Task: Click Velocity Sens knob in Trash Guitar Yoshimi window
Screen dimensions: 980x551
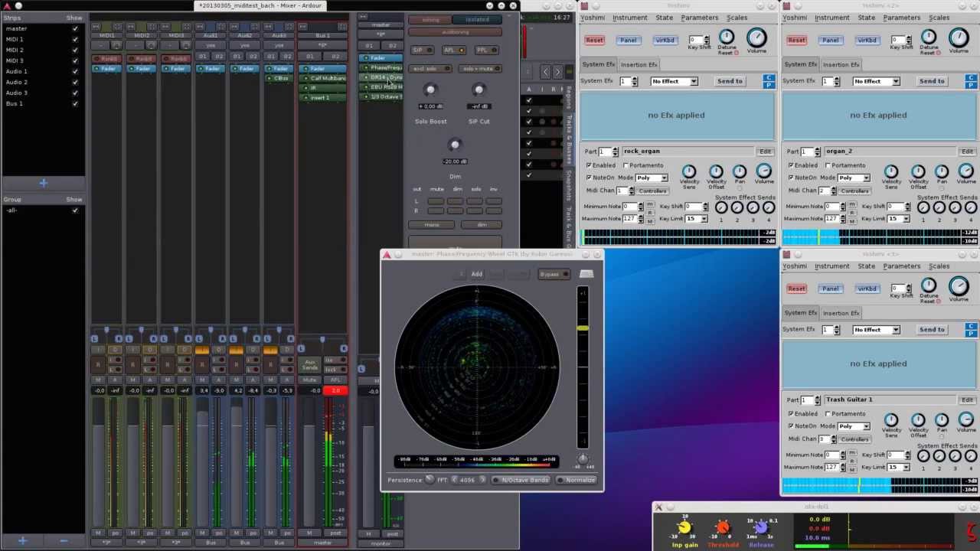Action: point(891,420)
